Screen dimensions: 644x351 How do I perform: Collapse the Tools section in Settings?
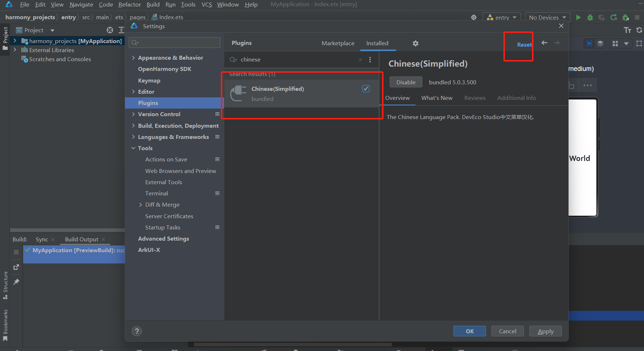point(134,148)
